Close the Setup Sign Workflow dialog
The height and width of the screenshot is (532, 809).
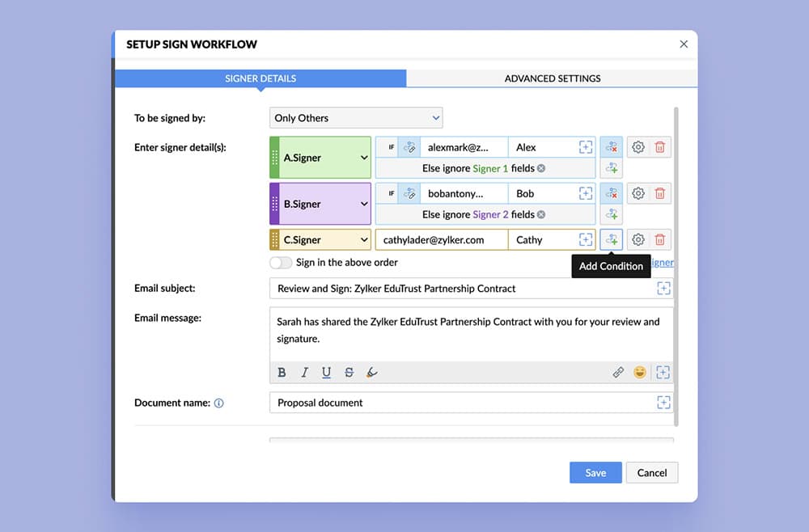[684, 44]
